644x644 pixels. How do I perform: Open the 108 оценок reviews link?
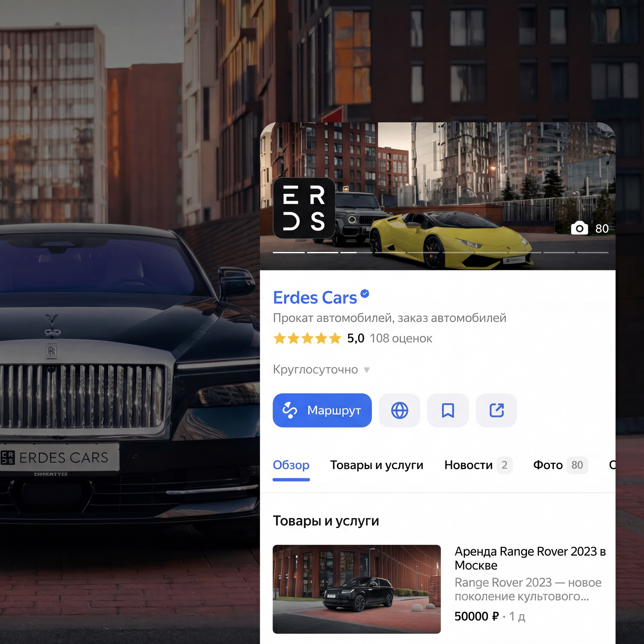pos(401,338)
